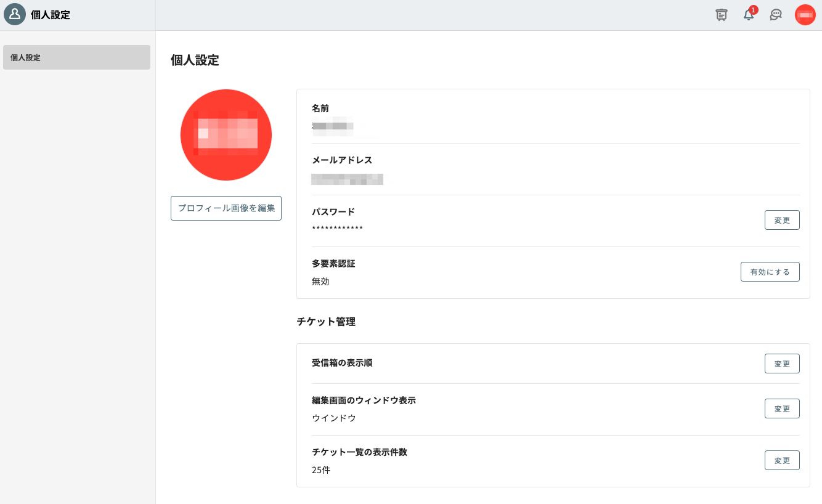The image size is (822, 504).
Task: Click 変更 button for パスワード
Action: coord(782,220)
